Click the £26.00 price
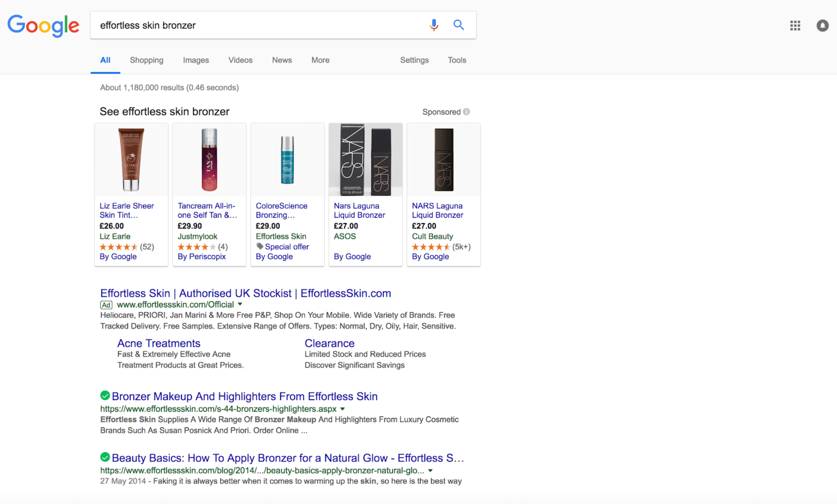The image size is (837, 504). tap(111, 226)
